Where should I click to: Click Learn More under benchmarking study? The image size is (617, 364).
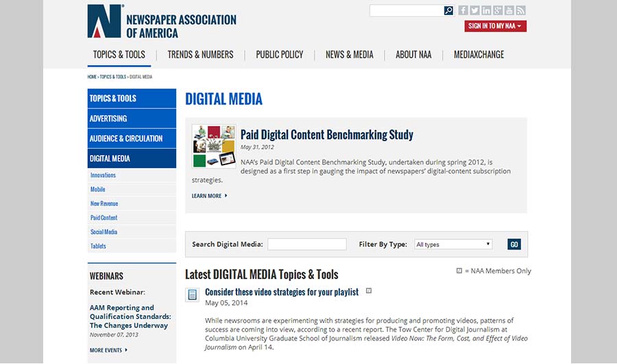[209, 196]
